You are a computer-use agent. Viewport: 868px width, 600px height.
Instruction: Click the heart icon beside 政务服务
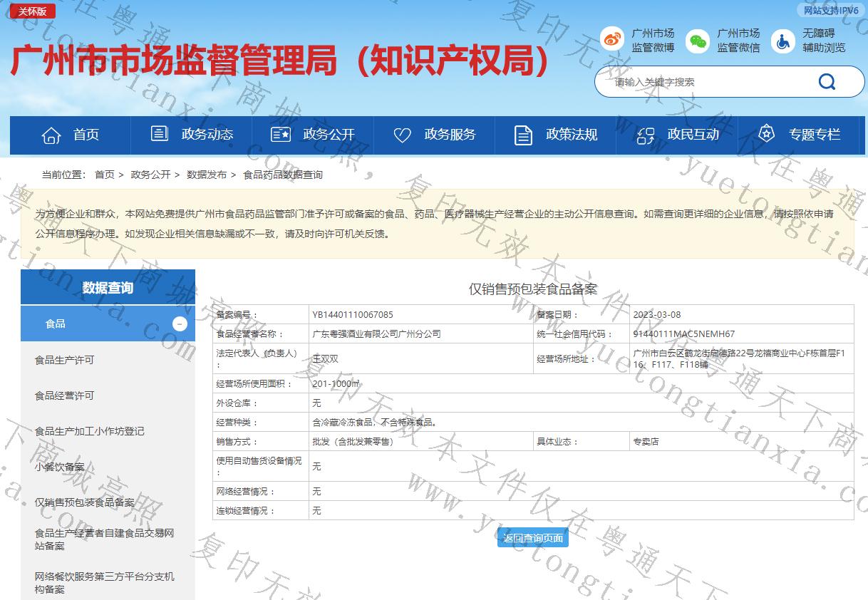coord(403,135)
